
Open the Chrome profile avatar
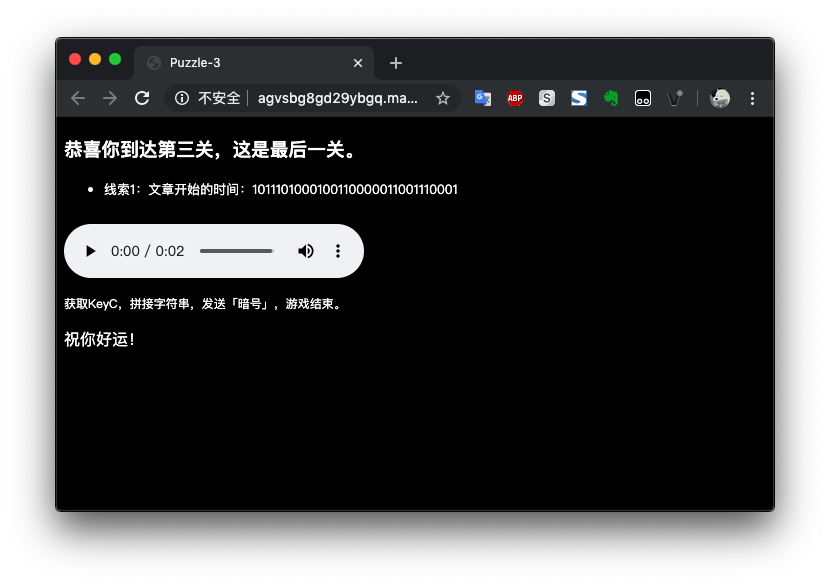click(720, 98)
